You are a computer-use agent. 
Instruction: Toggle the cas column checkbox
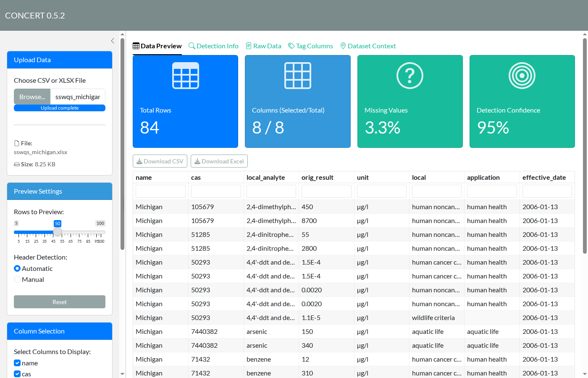[17, 374]
